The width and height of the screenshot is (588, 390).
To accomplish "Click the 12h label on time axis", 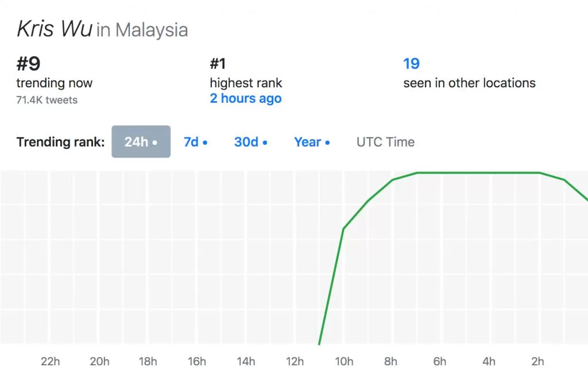I will (295, 361).
